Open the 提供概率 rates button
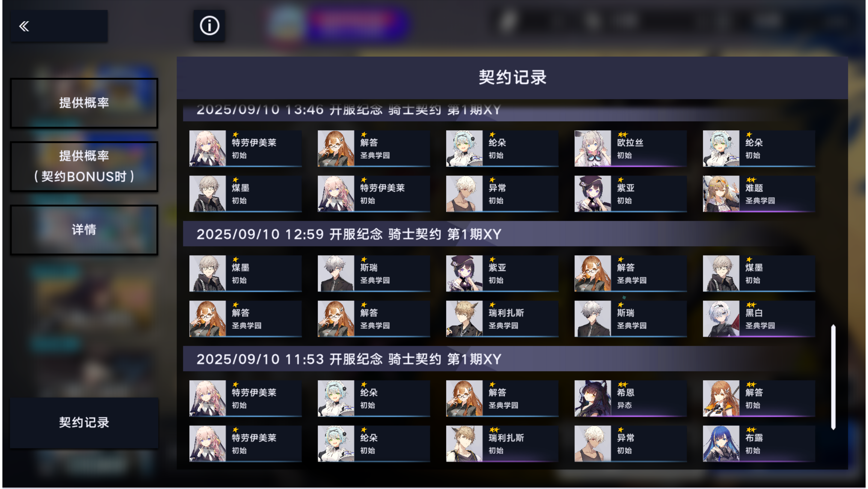The width and height of the screenshot is (868, 489). (x=84, y=103)
